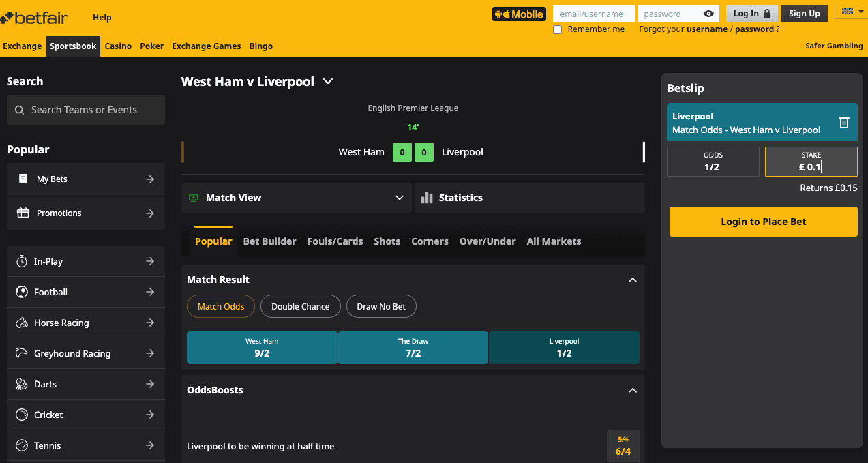Remove Liverpool bet with trash icon
The image size is (868, 463).
coord(844,122)
